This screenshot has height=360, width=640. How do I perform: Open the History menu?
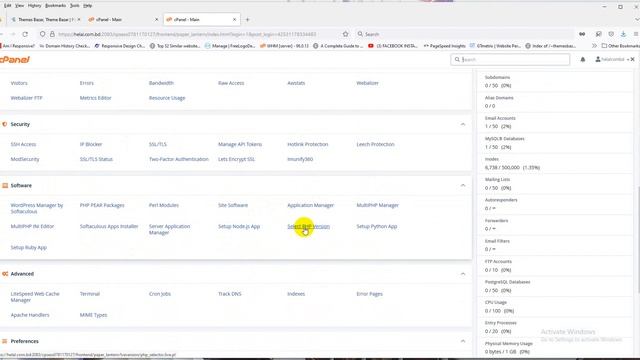(35, 6)
